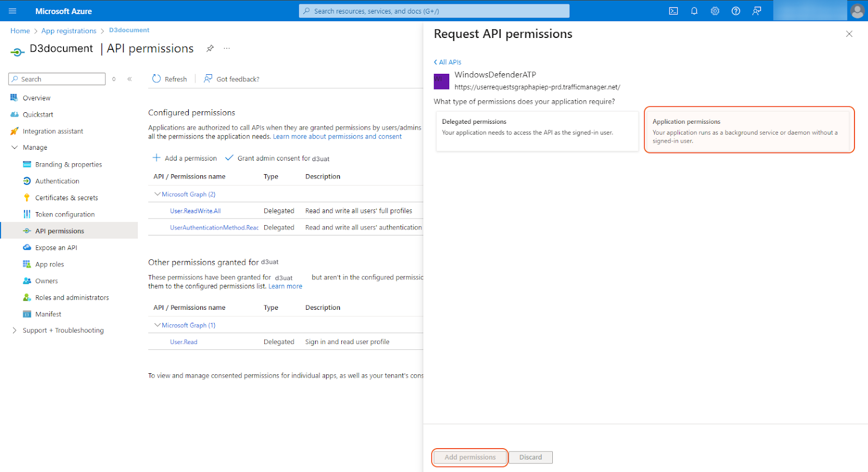Pin the API permissions page
This screenshot has width=868, height=472.
[210, 48]
